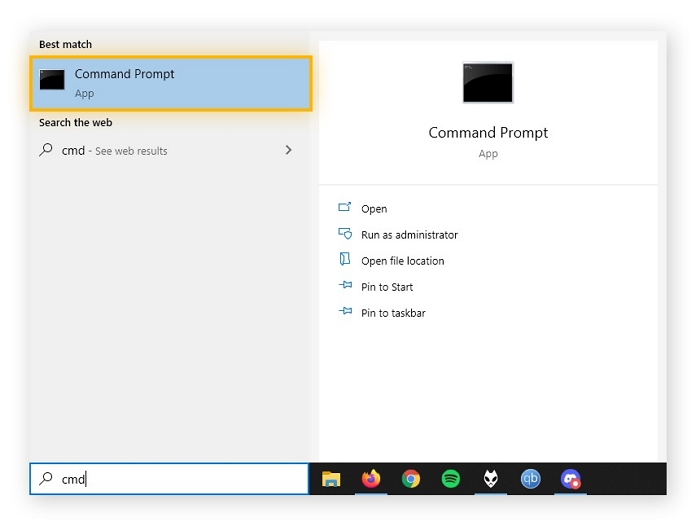The width and height of the screenshot is (700, 526).
Task: Click the magnifier icon beside web results
Action: coord(46,150)
